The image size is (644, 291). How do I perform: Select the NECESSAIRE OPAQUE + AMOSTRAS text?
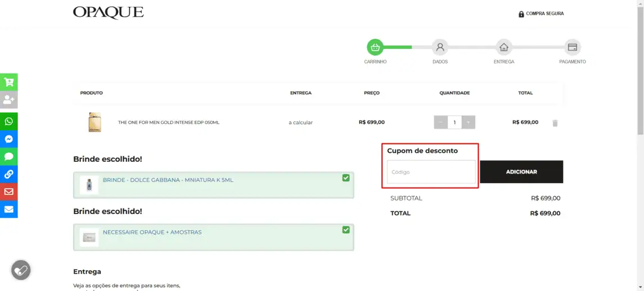152,233
